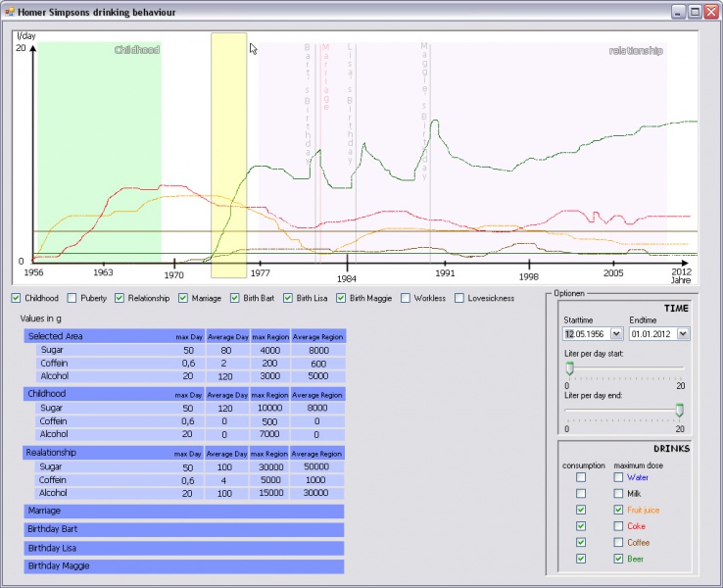Screen dimensions: 723x588
Task: Enable Coke maximum dose checkbox
Action: (618, 526)
